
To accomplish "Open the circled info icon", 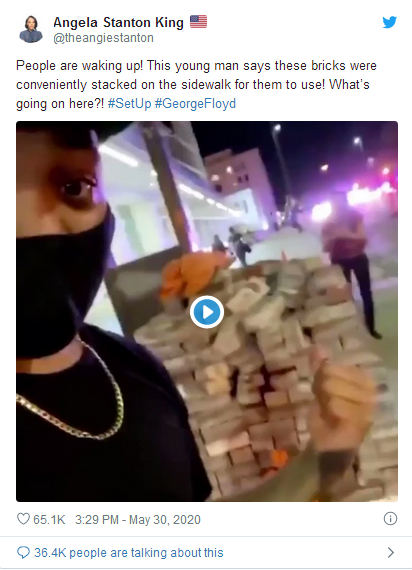I will pos(390,519).
